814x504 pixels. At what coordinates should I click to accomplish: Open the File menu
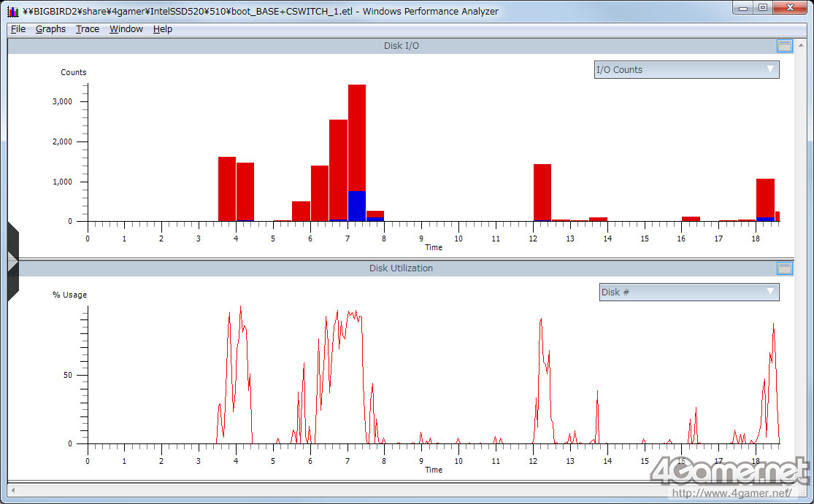[x=18, y=29]
